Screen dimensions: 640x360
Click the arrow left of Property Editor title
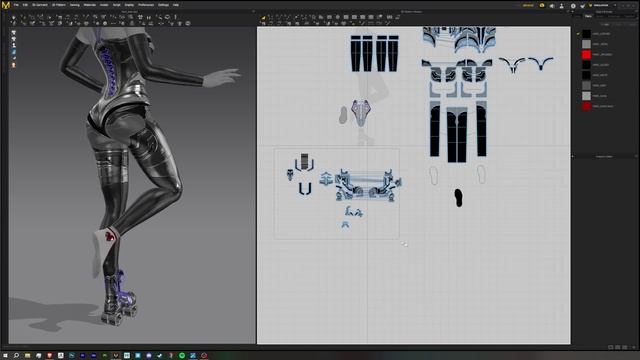pyautogui.click(x=572, y=156)
